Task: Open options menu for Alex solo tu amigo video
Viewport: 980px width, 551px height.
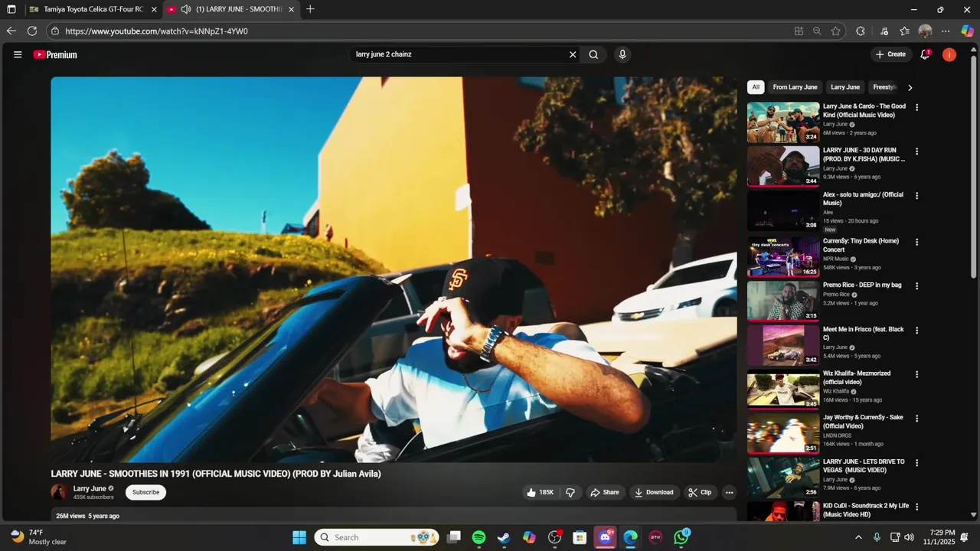Action: coord(916,196)
